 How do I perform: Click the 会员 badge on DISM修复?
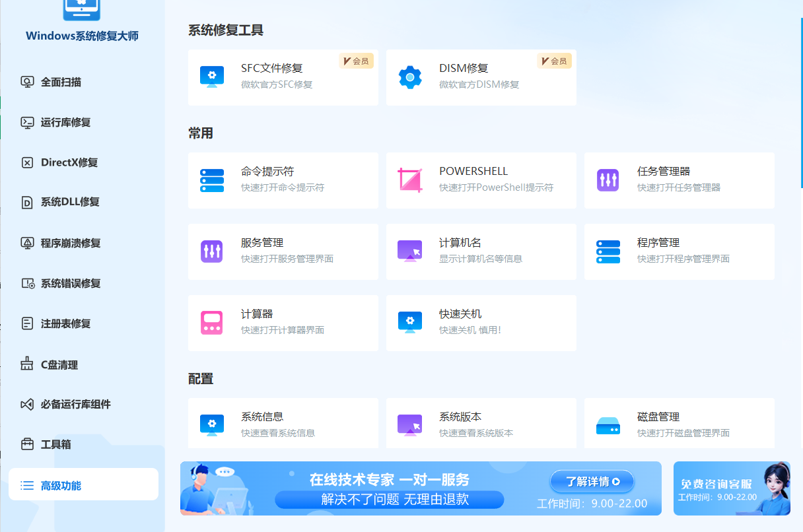coord(555,61)
